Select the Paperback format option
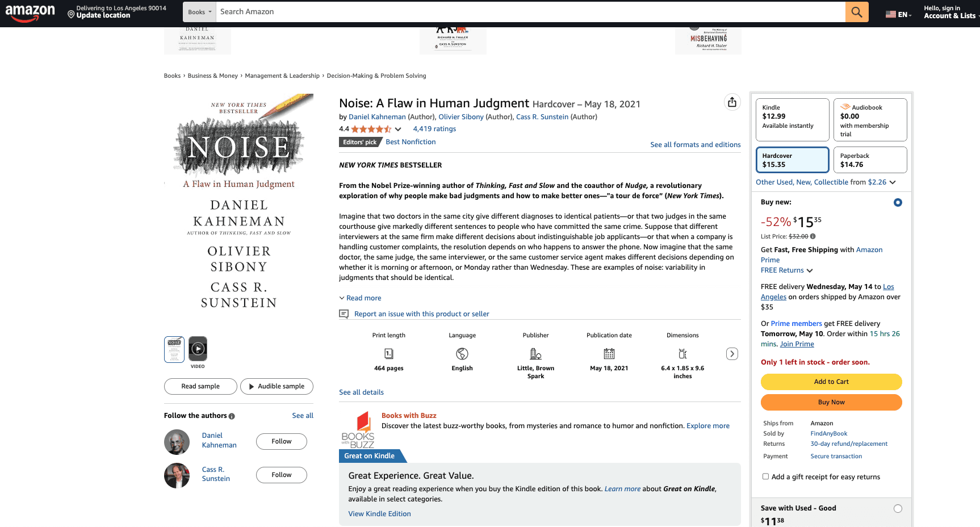980x527 pixels. pyautogui.click(x=870, y=160)
